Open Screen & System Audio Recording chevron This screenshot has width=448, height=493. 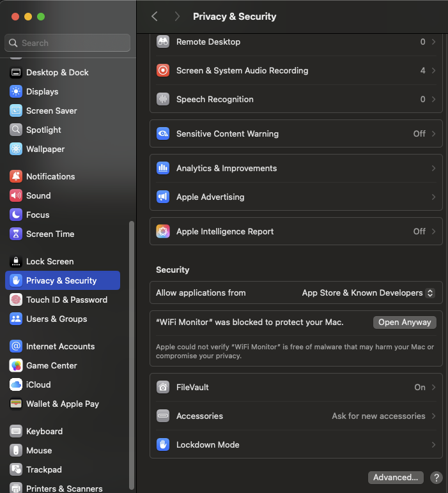tap(433, 70)
